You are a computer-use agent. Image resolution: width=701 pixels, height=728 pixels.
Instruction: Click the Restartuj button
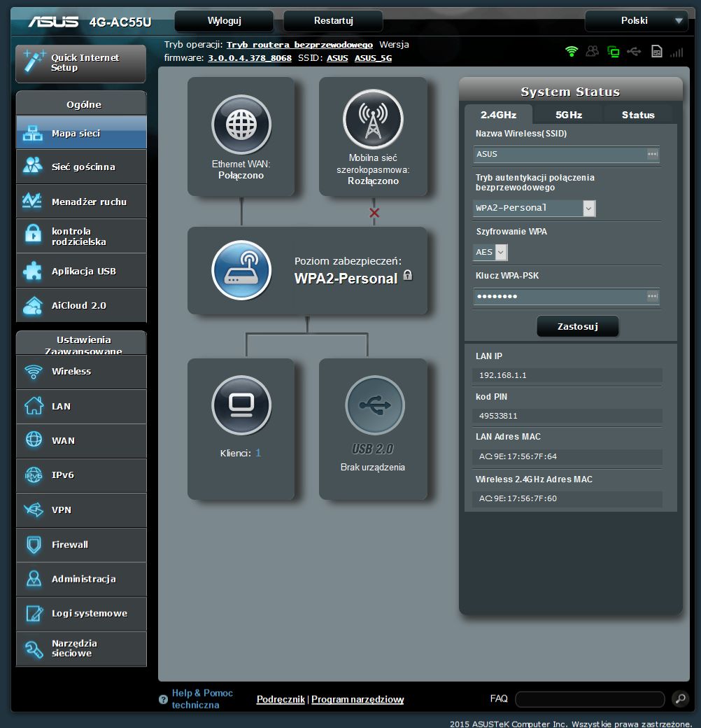pos(333,21)
